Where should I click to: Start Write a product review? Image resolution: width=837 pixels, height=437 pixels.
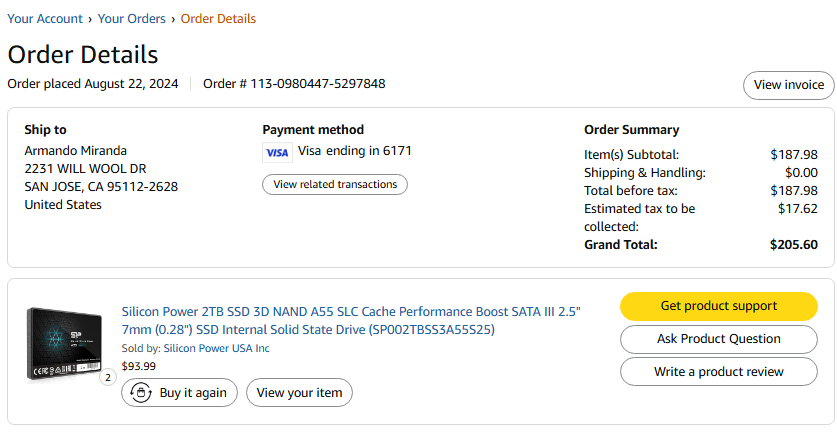click(719, 372)
